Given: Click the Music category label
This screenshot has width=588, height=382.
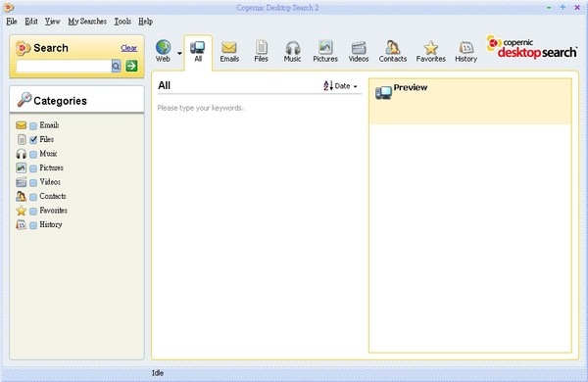Looking at the screenshot, I should (48, 154).
